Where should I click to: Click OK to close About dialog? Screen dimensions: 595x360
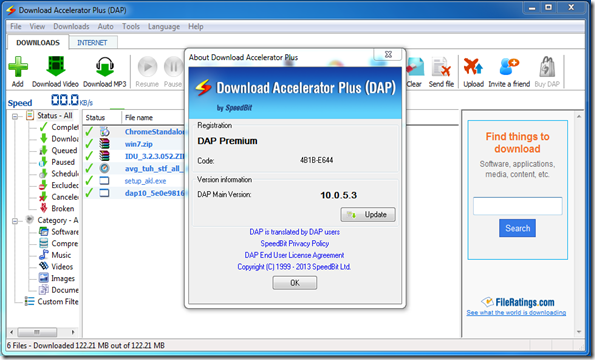coord(294,283)
